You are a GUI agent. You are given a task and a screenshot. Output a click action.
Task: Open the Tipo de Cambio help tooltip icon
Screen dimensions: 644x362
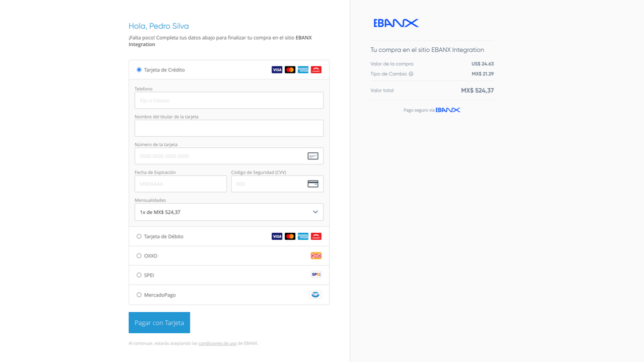point(411,73)
